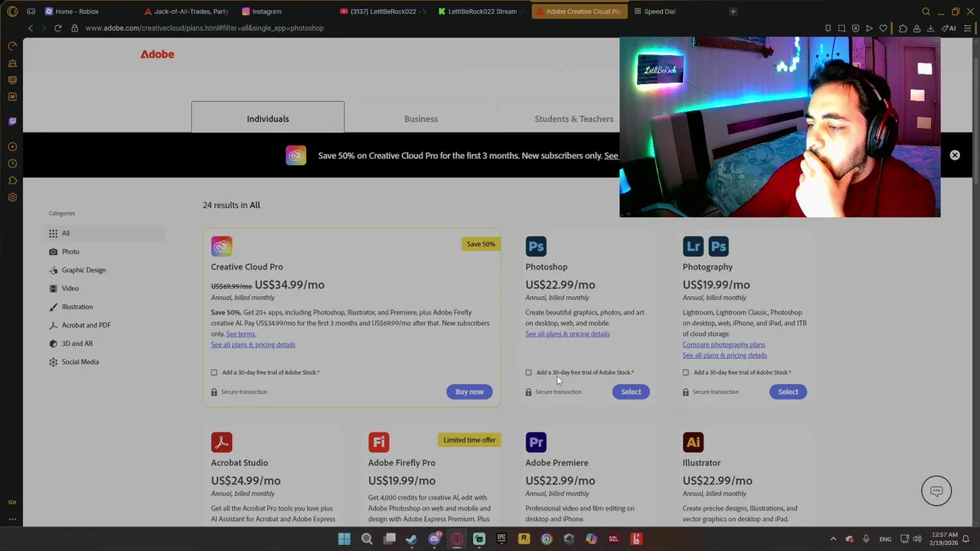This screenshot has height=551, width=980.
Task: Filter by 3D and AR category
Action: pyautogui.click(x=104, y=344)
